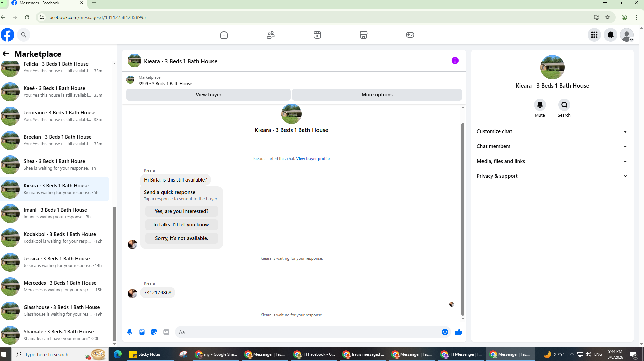The width and height of the screenshot is (644, 361).
Task: Click the View buyer button
Action: 208,95
